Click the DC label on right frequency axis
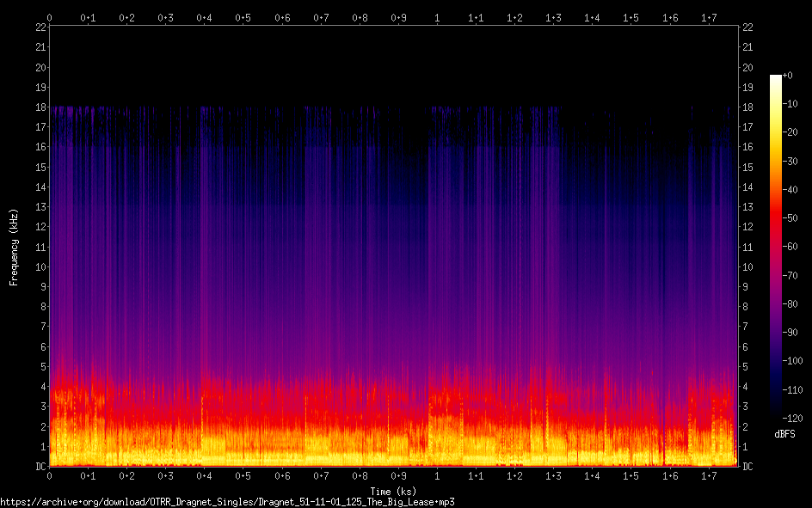This screenshot has height=508, width=812. coord(747,467)
